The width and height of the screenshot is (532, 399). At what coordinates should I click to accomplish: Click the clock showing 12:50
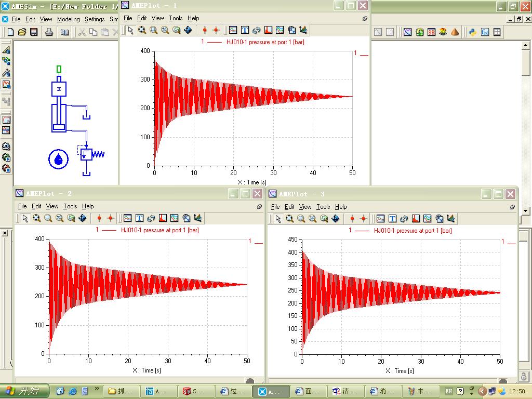pos(517,391)
